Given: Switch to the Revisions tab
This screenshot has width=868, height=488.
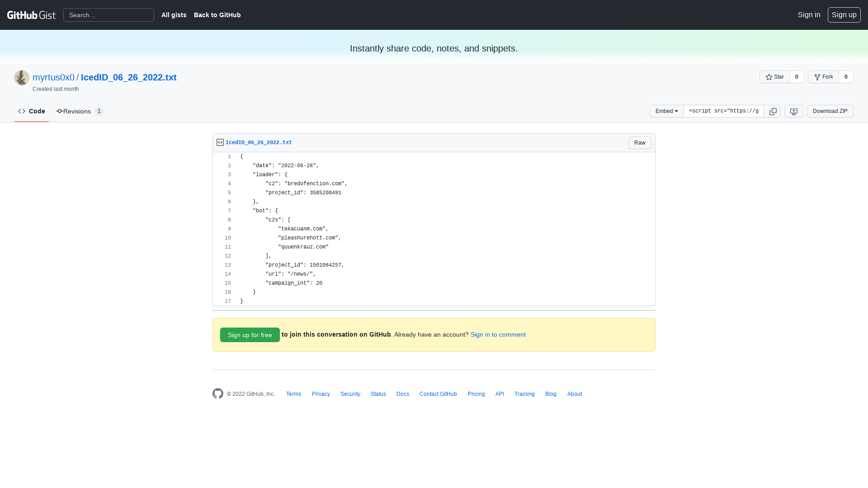Looking at the screenshot, I should pos(77,111).
